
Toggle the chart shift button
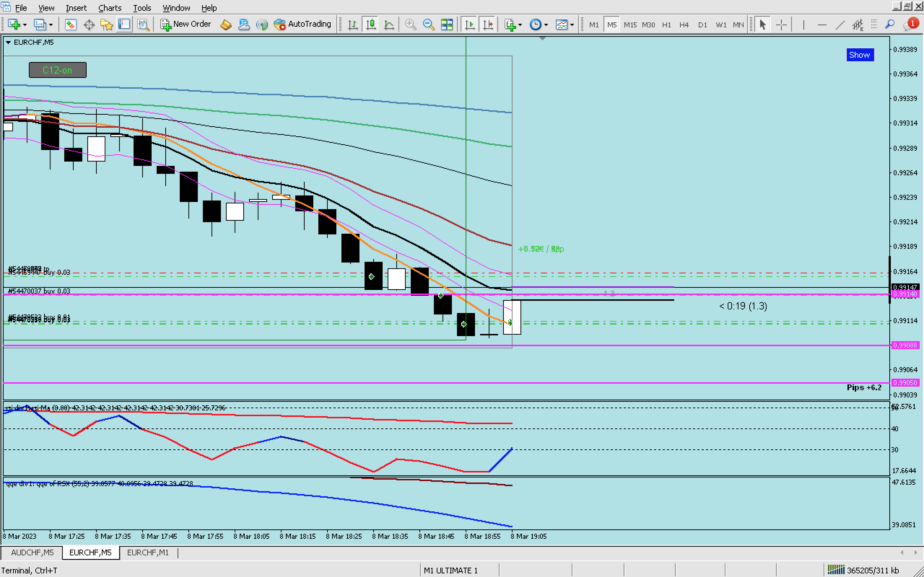488,25
